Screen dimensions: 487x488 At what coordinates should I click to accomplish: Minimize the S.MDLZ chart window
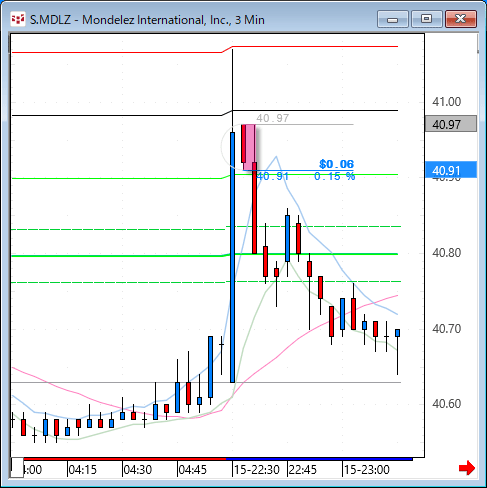click(393, 19)
